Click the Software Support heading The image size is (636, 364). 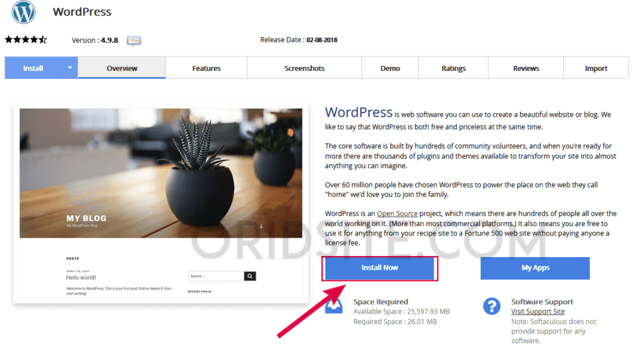(542, 302)
